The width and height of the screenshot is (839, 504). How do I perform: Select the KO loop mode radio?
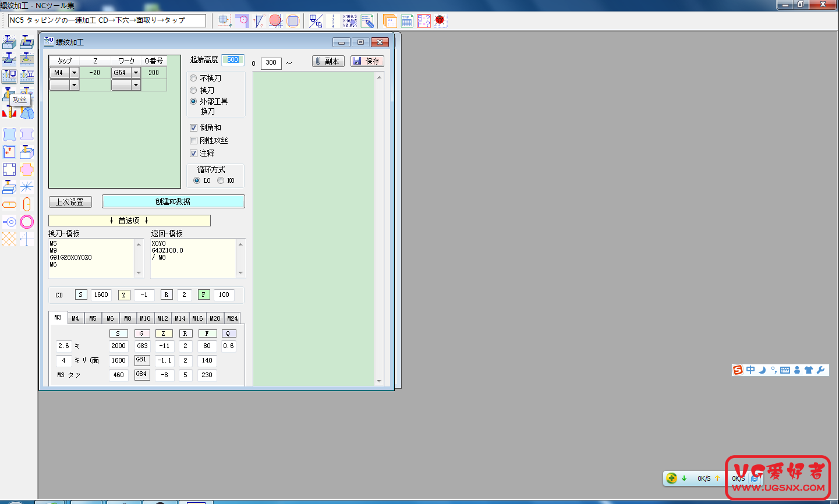pos(226,180)
